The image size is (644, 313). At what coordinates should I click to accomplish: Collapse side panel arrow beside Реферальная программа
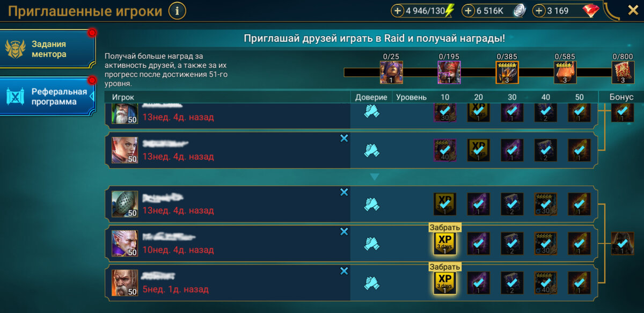tap(92, 96)
